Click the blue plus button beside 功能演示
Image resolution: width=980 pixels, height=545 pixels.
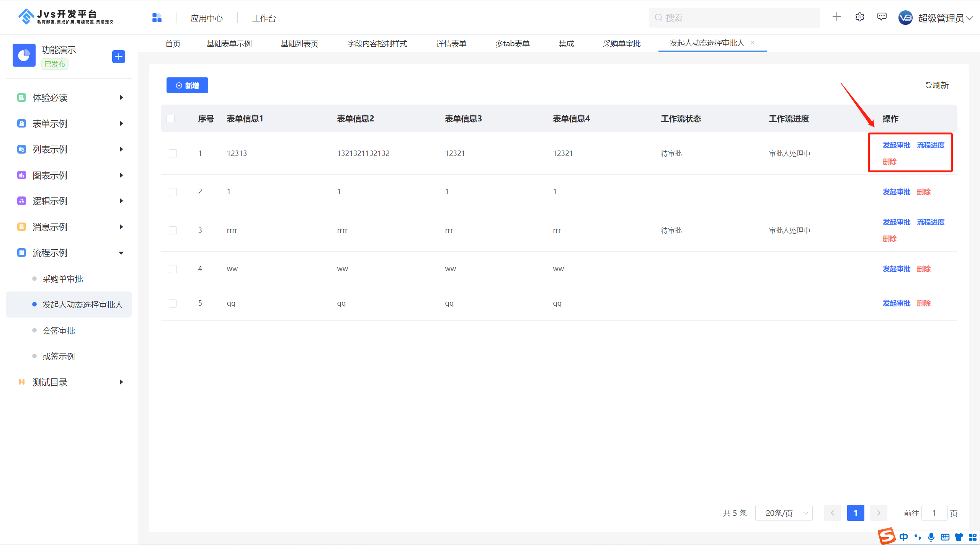tap(119, 57)
